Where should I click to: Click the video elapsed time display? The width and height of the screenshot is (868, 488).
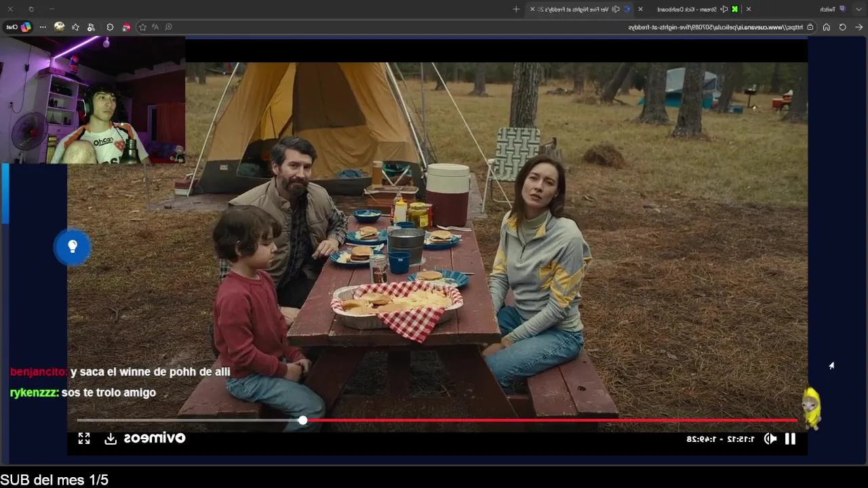(x=720, y=439)
